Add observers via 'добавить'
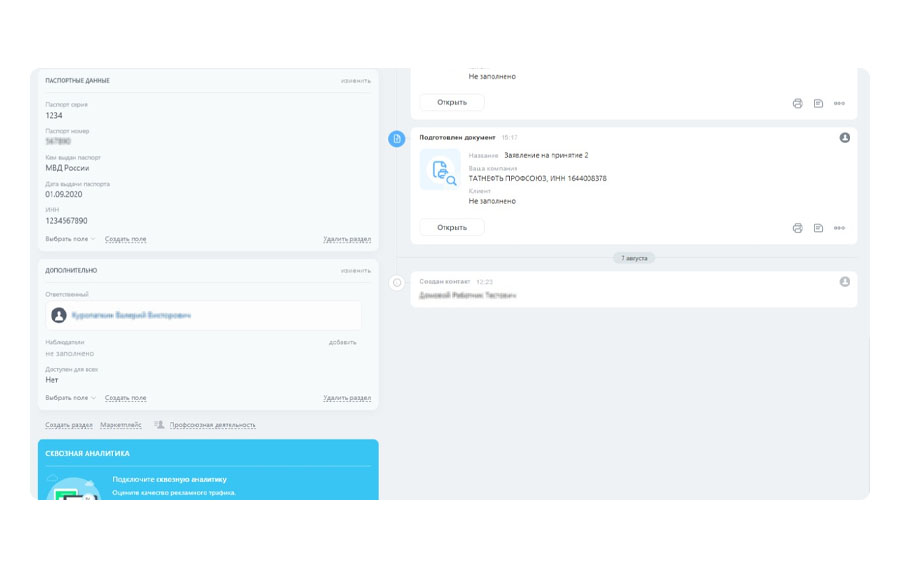This screenshot has width=900, height=563. coord(343,342)
